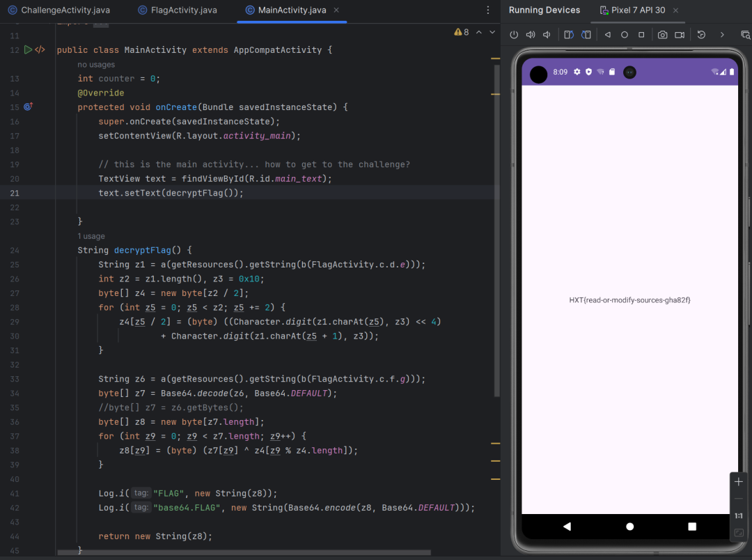752x560 pixels.
Task: Click the return statement on line 44
Action: pos(155,536)
